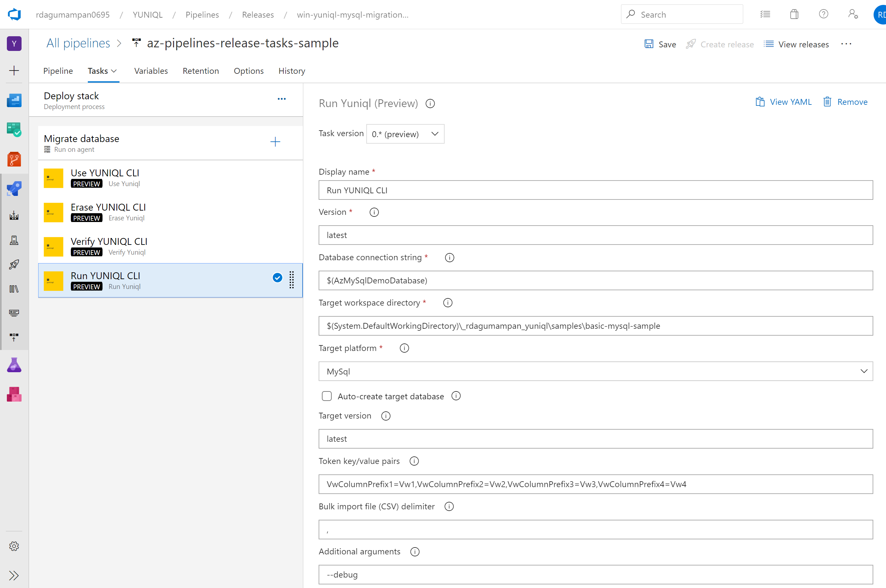This screenshot has width=886, height=588.
Task: Open more actions ellipsis near View releases
Action: click(x=846, y=44)
